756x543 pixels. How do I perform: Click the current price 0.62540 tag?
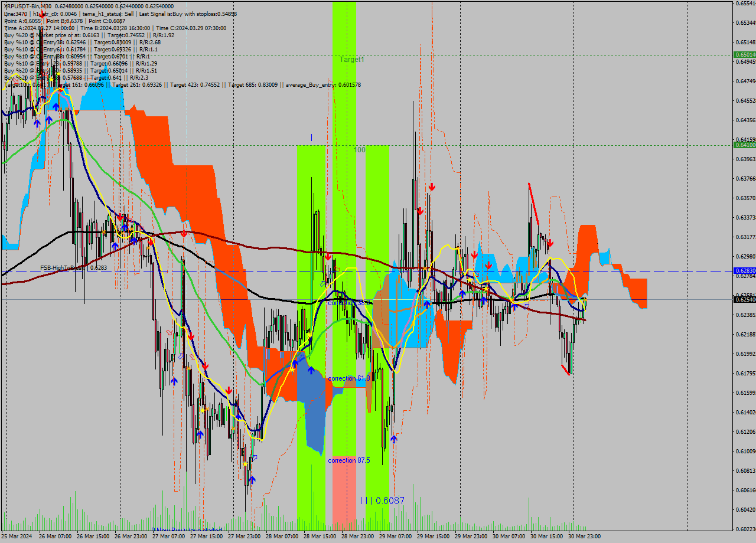coord(744,299)
